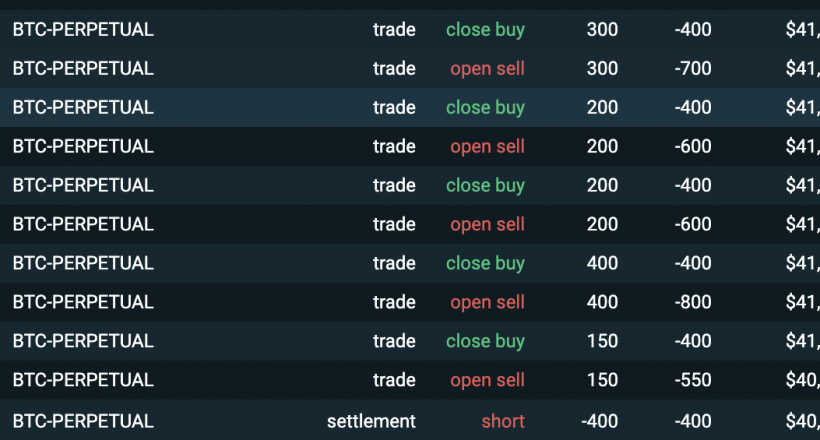Click close buy in the 150 amount row
The height and width of the screenshot is (440, 820).
(485, 342)
